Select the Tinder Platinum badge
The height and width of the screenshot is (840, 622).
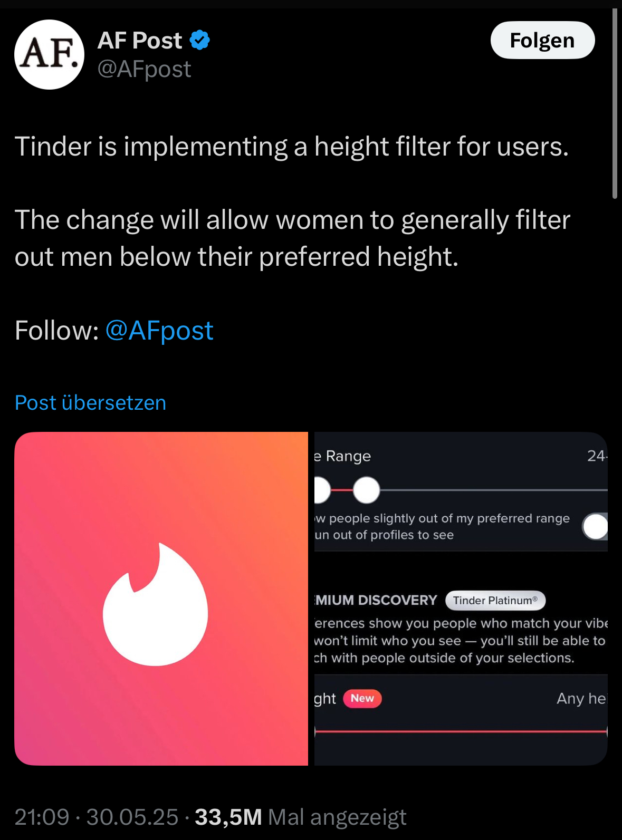[x=495, y=600]
